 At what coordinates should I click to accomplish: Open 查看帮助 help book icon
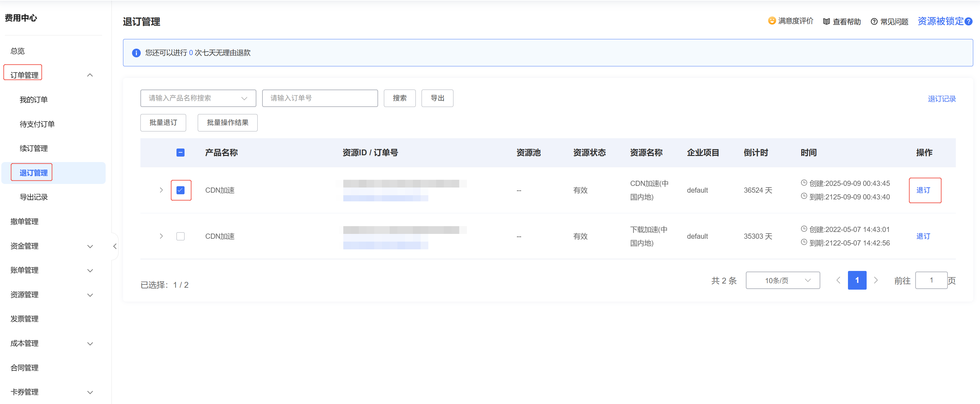point(826,22)
